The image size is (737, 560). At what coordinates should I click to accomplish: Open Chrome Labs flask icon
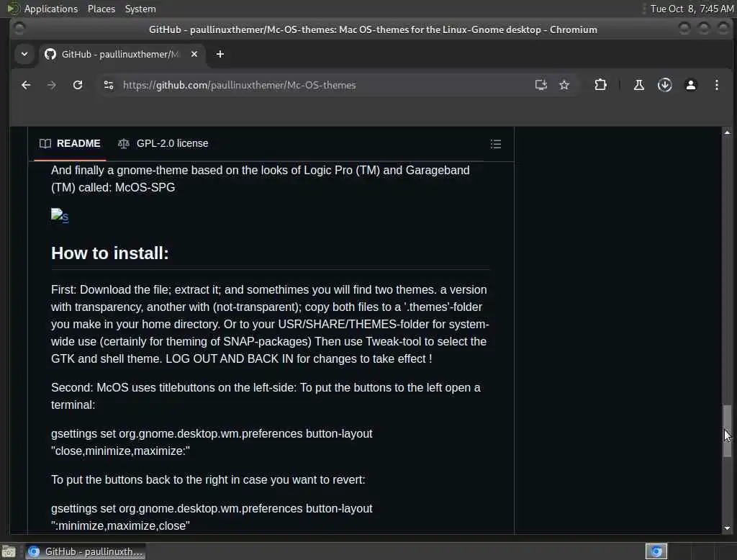(639, 85)
